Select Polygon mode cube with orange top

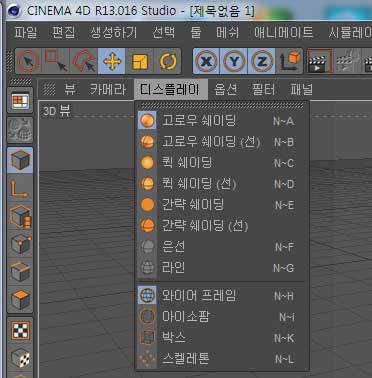tap(20, 299)
